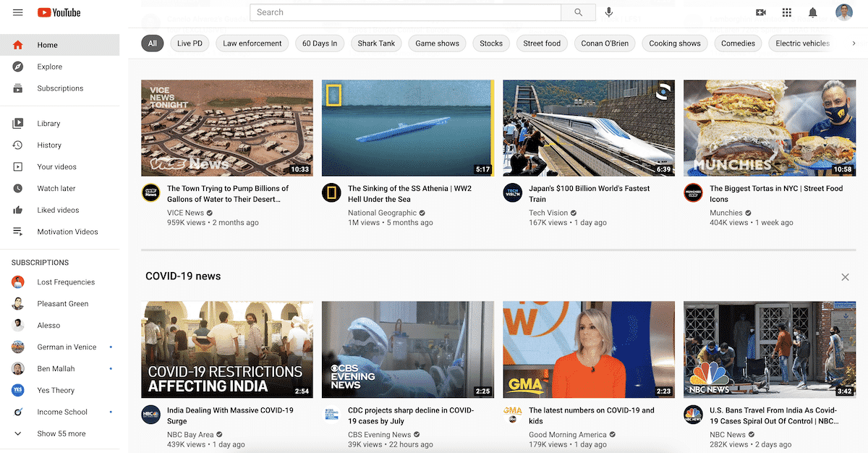Open the CBS Evening News thumbnail

pyautogui.click(x=408, y=350)
